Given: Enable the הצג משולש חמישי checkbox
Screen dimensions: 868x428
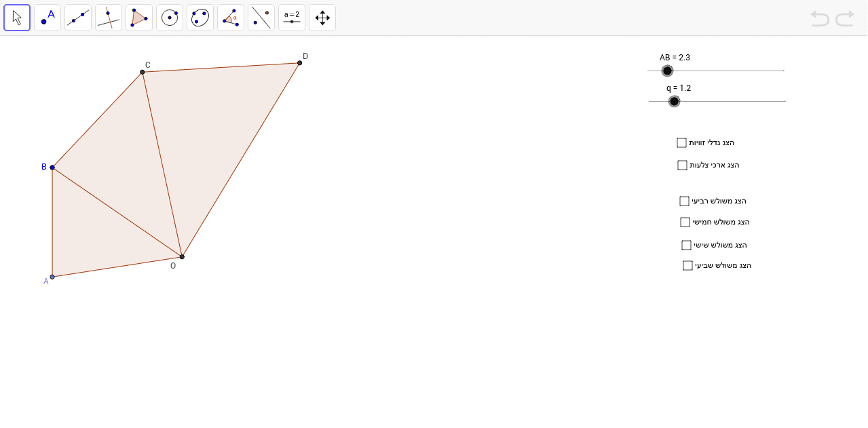Looking at the screenshot, I should [x=685, y=222].
